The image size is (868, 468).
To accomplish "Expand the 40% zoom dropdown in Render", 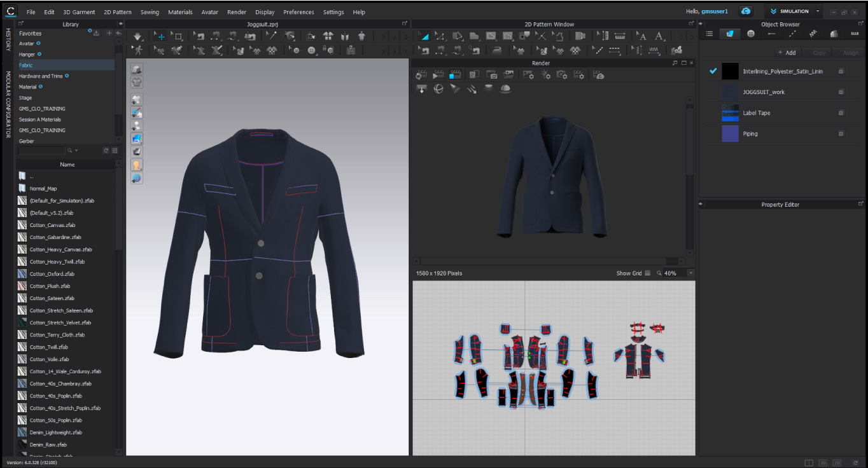I will [690, 273].
